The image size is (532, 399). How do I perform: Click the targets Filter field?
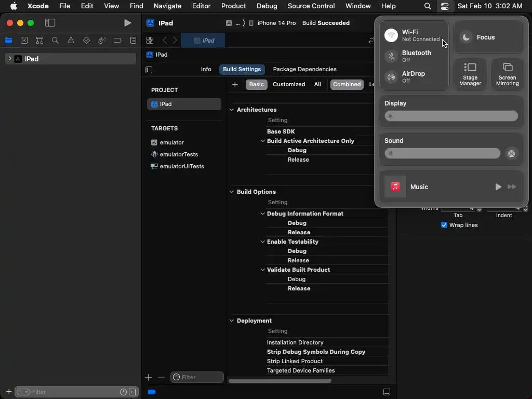(x=197, y=377)
